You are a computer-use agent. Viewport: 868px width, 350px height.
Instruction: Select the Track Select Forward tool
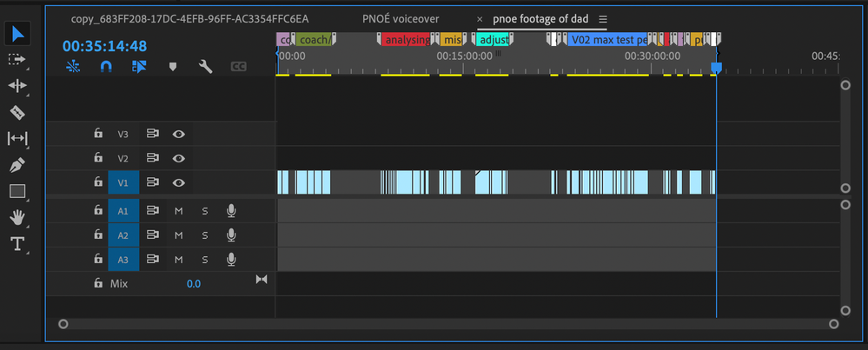(x=17, y=59)
